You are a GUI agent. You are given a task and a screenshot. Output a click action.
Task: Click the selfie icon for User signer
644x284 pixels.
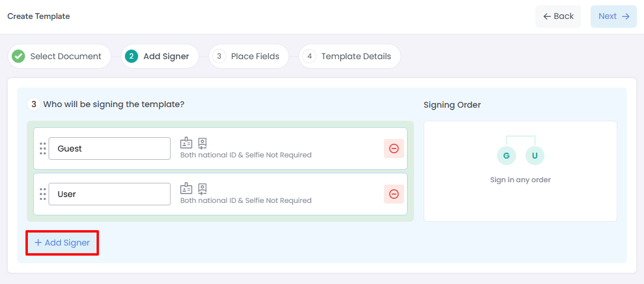click(202, 188)
